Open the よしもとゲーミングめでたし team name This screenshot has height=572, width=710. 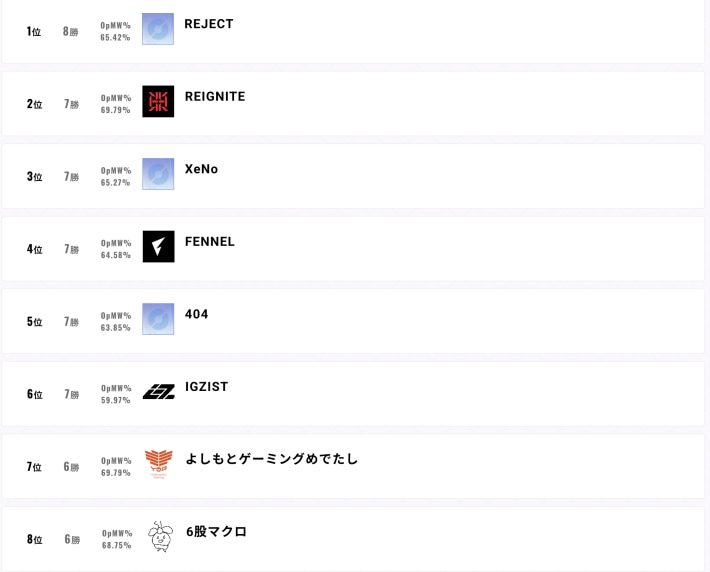pos(271,459)
